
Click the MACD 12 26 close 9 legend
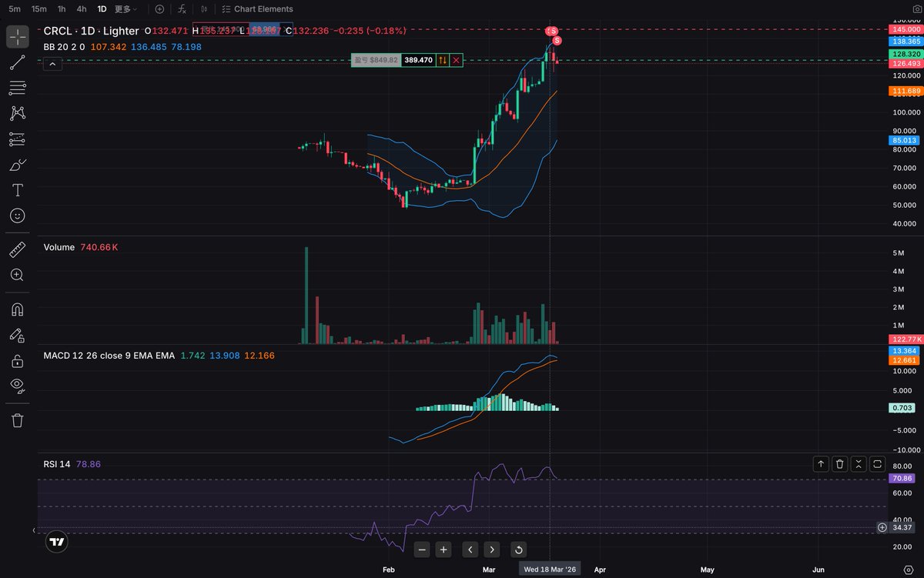coord(109,356)
